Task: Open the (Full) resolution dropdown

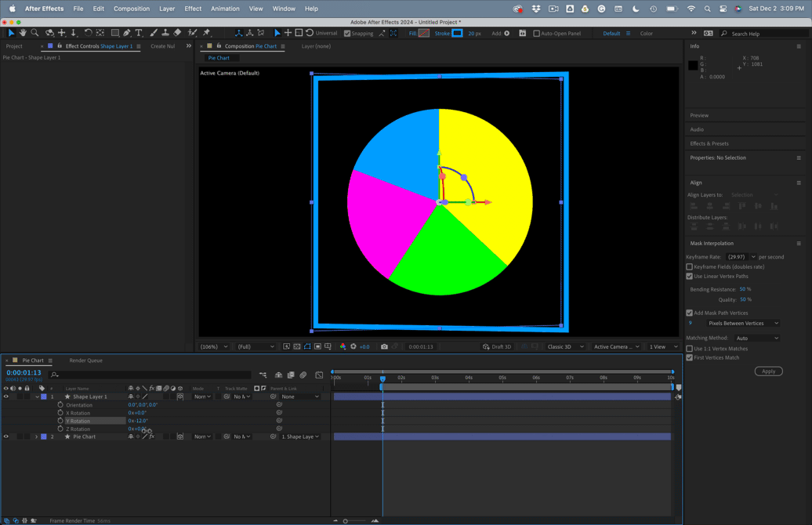Action: [x=256, y=347]
